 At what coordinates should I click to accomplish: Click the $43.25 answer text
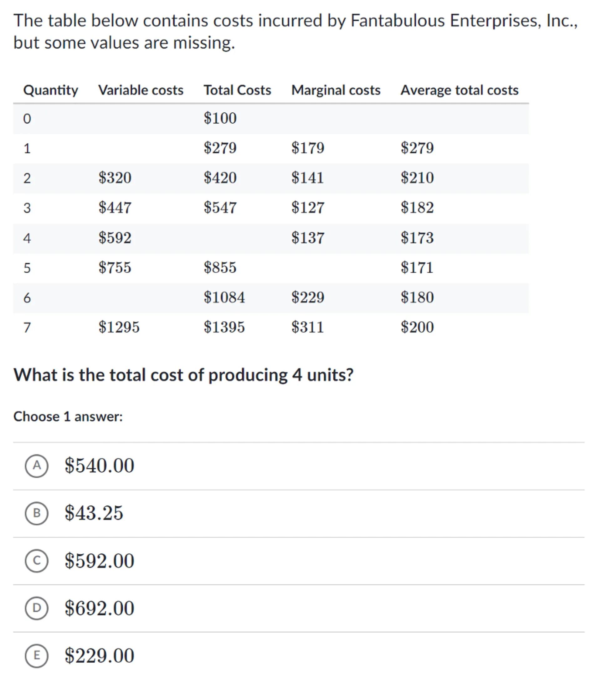coord(94,513)
